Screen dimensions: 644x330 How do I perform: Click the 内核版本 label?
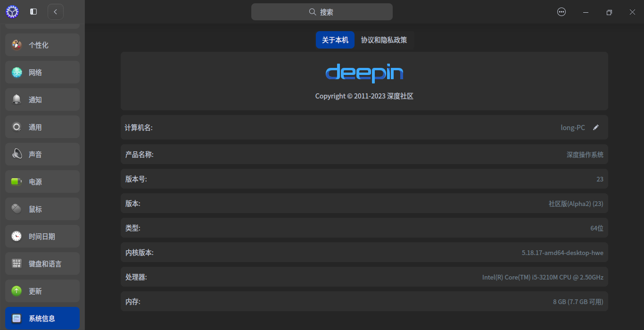[139, 253]
